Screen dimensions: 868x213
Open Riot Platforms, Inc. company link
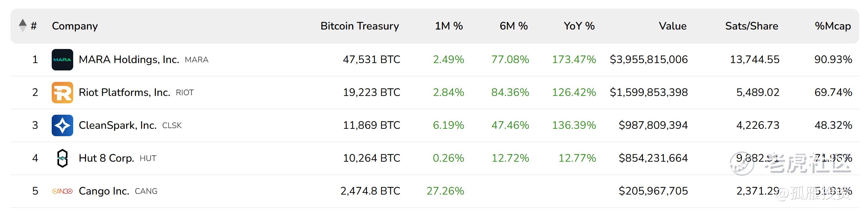point(125,93)
